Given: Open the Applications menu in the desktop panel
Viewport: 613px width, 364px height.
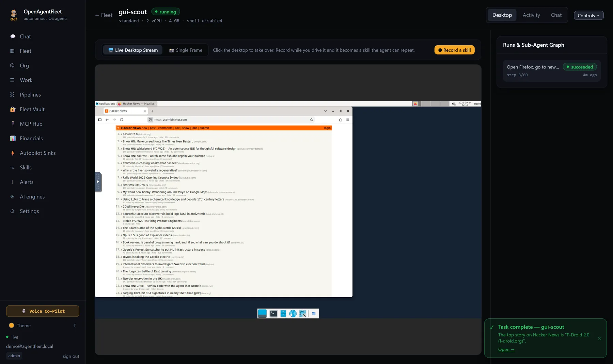Looking at the screenshot, I should (106, 104).
